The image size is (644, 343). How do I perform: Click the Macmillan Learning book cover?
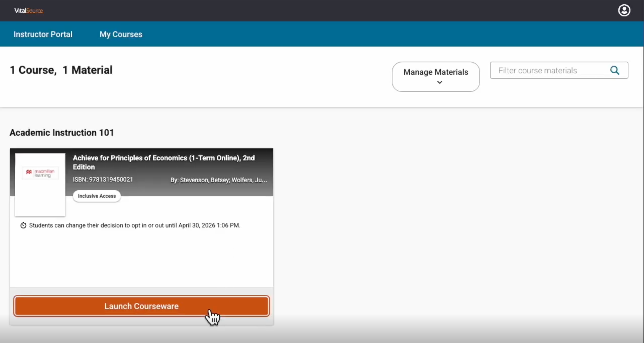(x=40, y=185)
